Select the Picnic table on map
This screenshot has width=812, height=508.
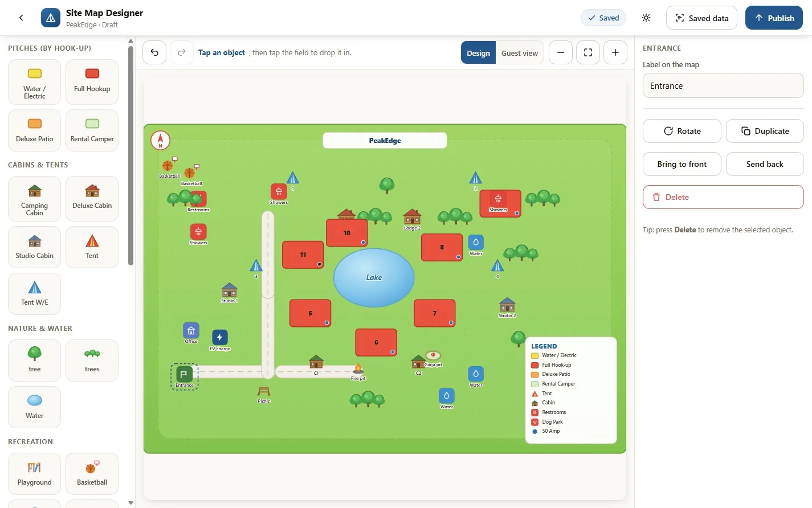click(264, 395)
